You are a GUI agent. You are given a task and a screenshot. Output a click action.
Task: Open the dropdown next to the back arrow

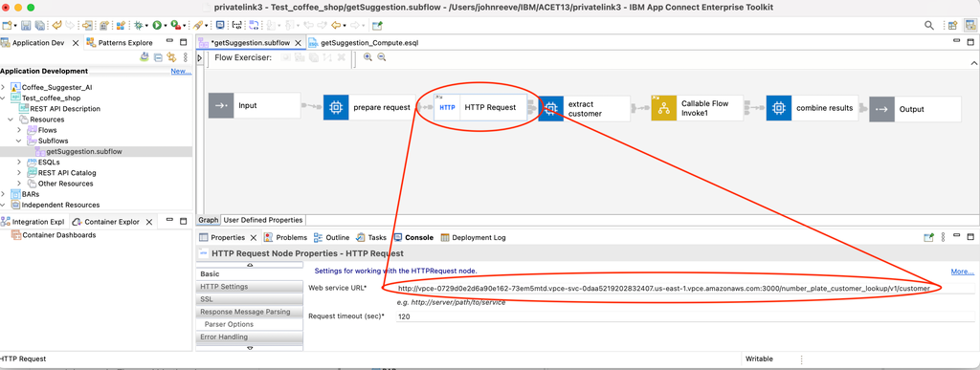point(345,26)
